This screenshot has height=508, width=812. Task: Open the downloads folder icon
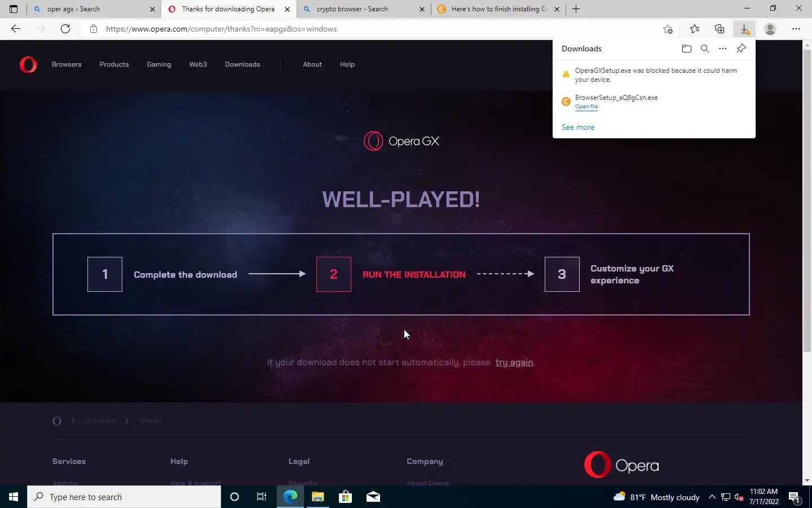687,49
